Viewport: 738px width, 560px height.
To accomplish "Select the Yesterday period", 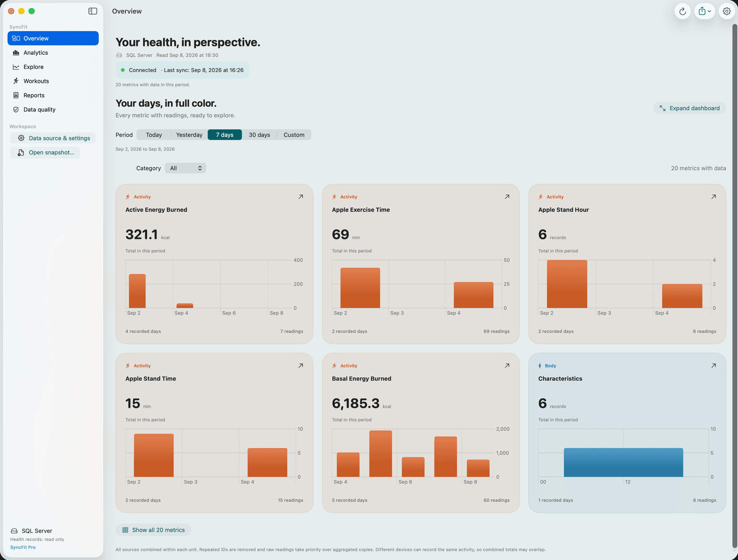I will 189,135.
